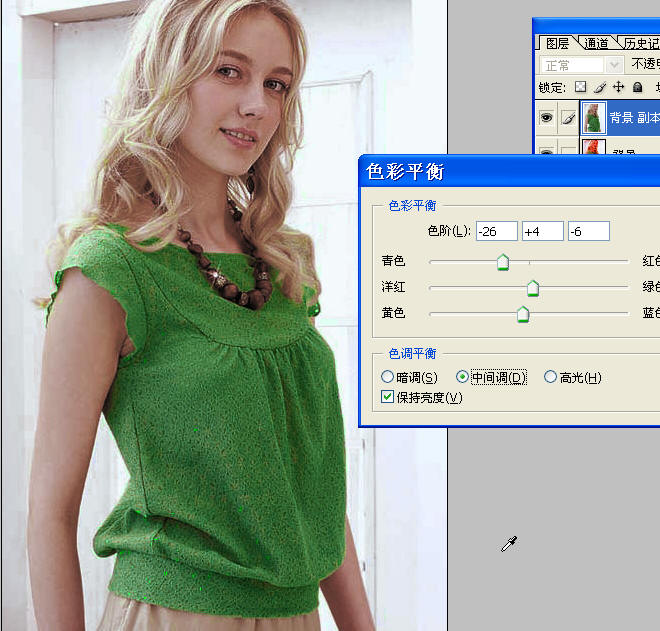Image resolution: width=660 pixels, height=631 pixels.
Task: Open the 历史记录 history tab
Action: click(641, 43)
